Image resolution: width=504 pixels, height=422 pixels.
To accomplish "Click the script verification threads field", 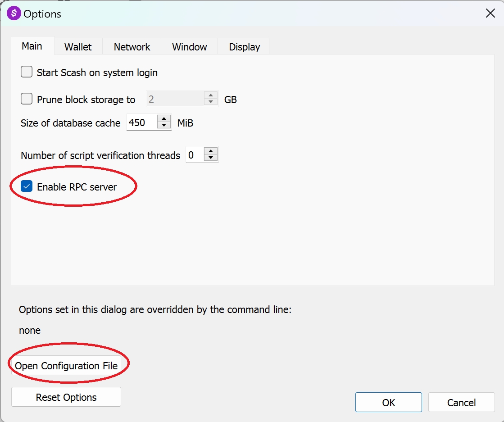I will [195, 155].
